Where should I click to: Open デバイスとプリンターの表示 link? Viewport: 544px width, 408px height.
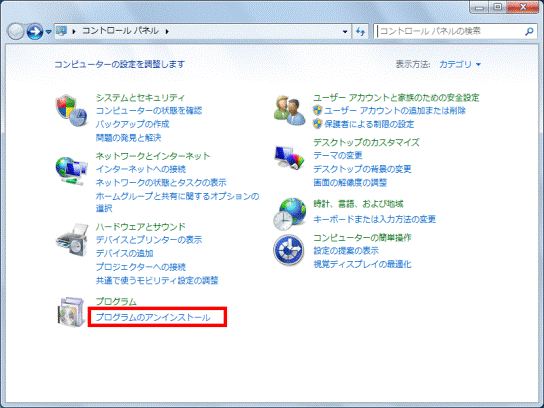pos(149,240)
